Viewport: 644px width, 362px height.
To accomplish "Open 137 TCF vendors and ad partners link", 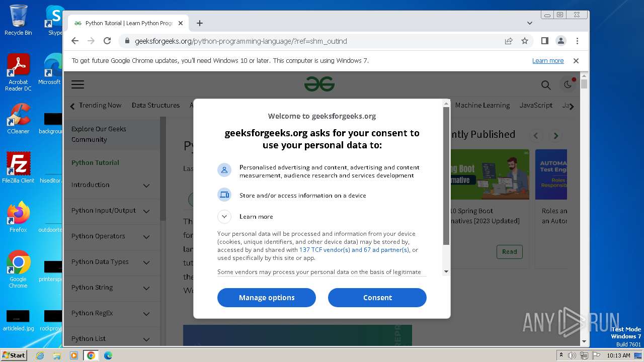I will (x=354, y=250).
